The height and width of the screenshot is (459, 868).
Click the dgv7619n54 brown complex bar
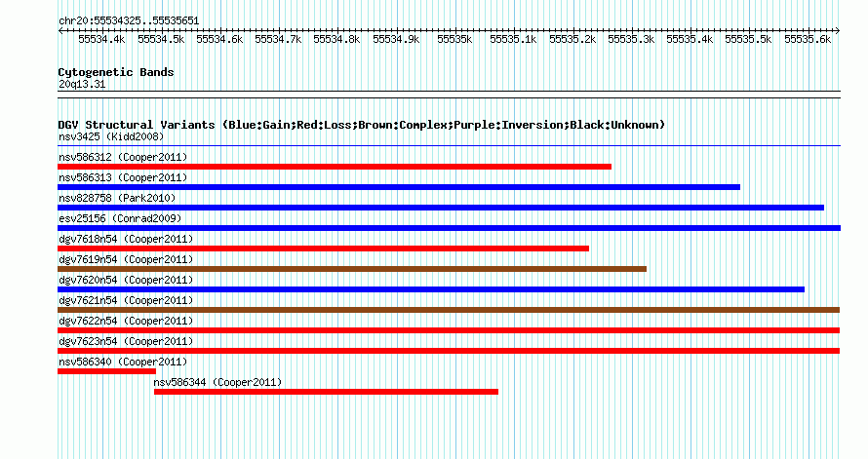352,269
